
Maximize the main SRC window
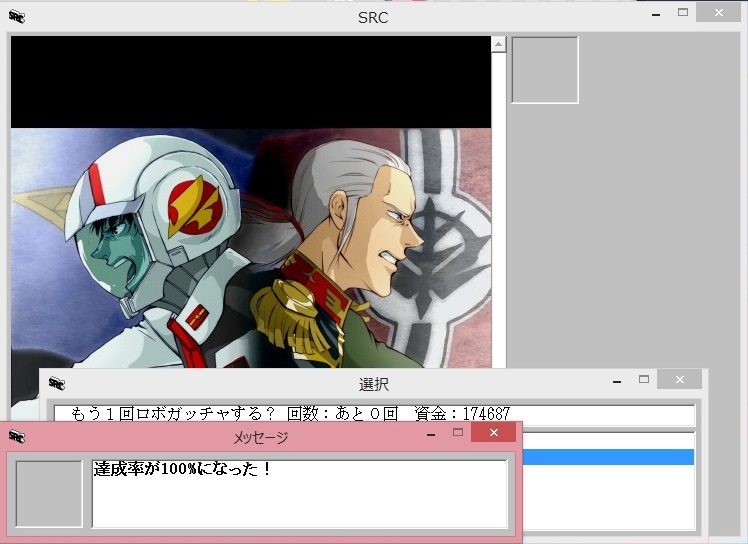pos(683,13)
